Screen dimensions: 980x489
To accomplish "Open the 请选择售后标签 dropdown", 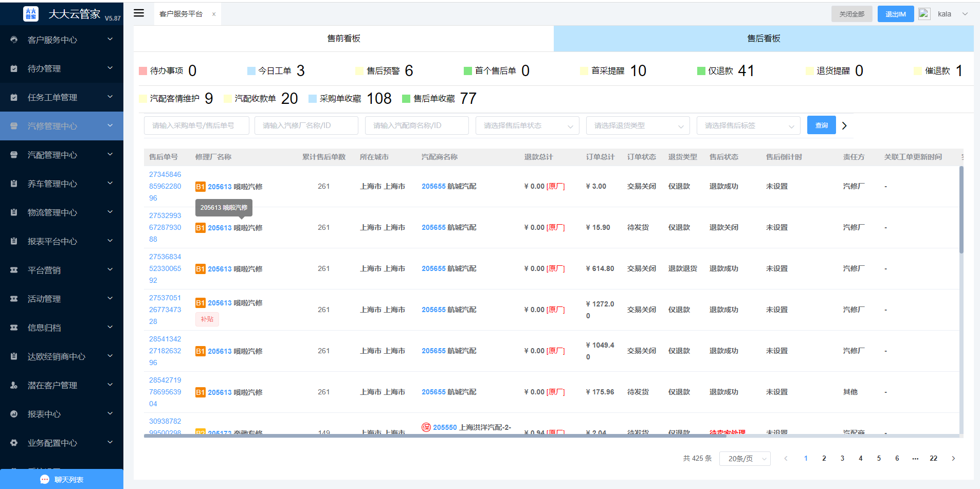I will click(x=749, y=125).
